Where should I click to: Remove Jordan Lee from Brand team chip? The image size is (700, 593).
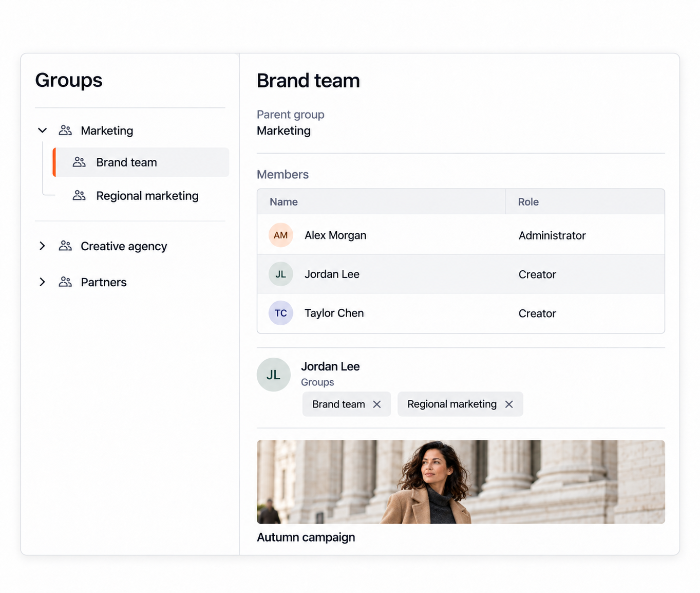click(x=377, y=404)
